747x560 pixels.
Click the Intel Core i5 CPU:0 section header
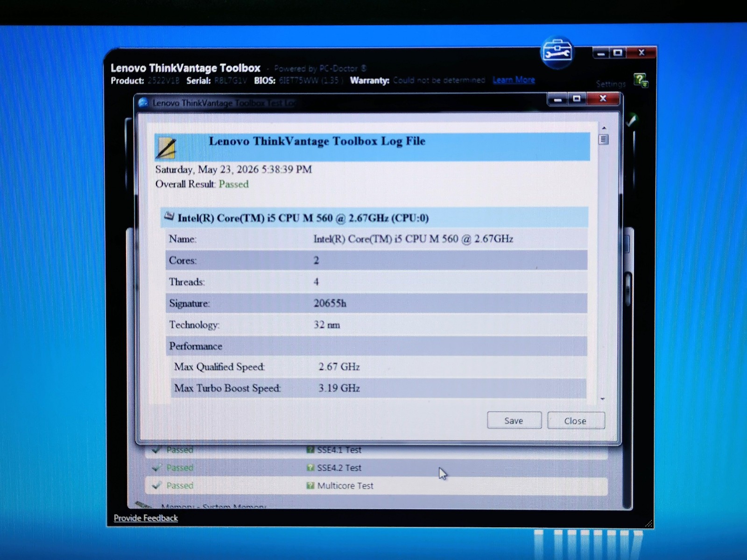click(374, 217)
